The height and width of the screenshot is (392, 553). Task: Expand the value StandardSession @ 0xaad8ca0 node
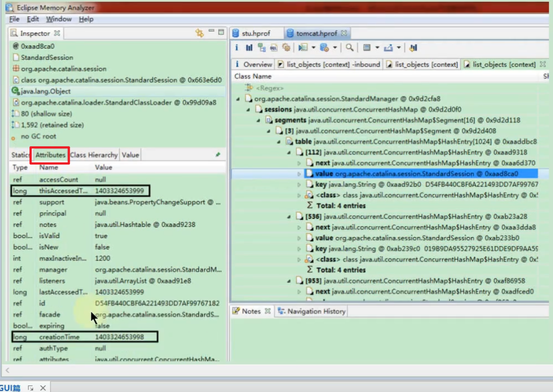[x=299, y=174]
